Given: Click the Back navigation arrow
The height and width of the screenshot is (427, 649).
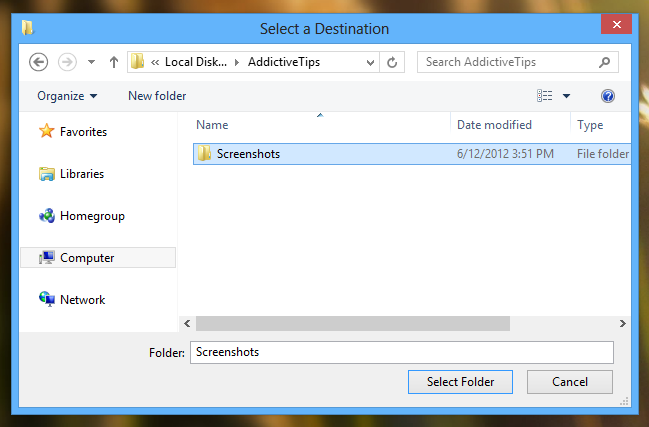Looking at the screenshot, I should [39, 62].
